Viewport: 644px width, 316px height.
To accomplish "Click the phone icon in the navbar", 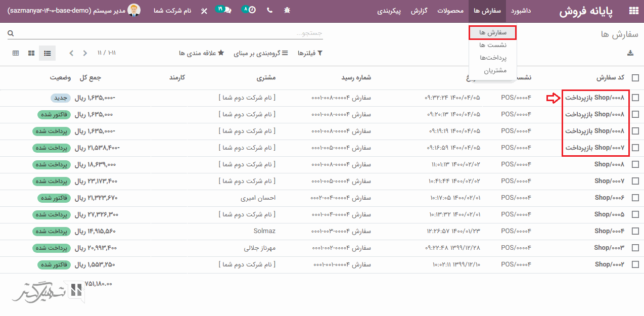I will coord(269,11).
